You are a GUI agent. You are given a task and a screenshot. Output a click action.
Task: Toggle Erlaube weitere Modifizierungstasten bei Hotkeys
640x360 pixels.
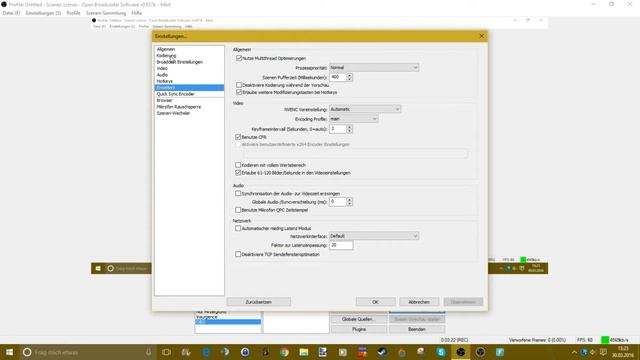pyautogui.click(x=239, y=92)
